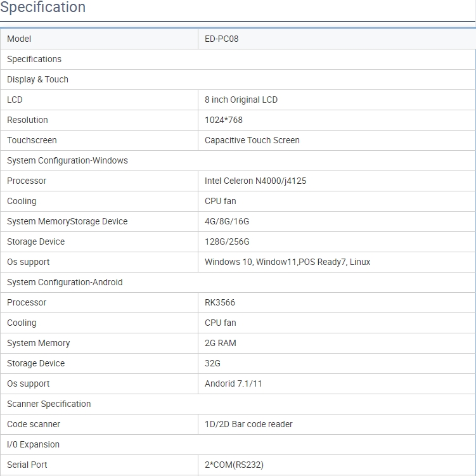476x476 pixels.
Task: Click 'System Configuration-Android' section row
Action: pyautogui.click(x=238, y=282)
